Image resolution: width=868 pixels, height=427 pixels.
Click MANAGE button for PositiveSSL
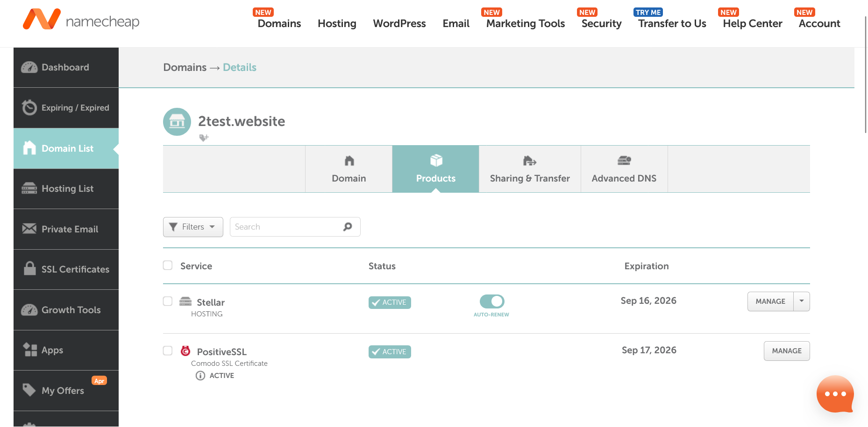(787, 351)
